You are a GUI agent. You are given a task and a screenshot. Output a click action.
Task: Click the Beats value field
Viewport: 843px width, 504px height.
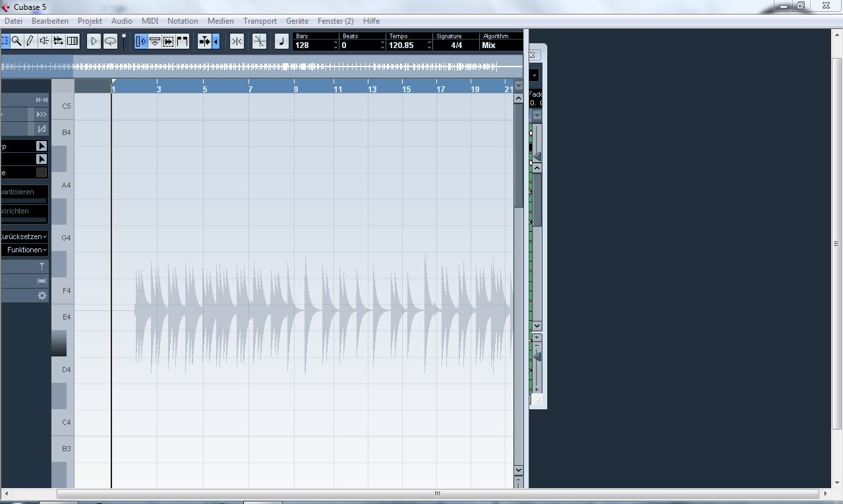coord(360,45)
